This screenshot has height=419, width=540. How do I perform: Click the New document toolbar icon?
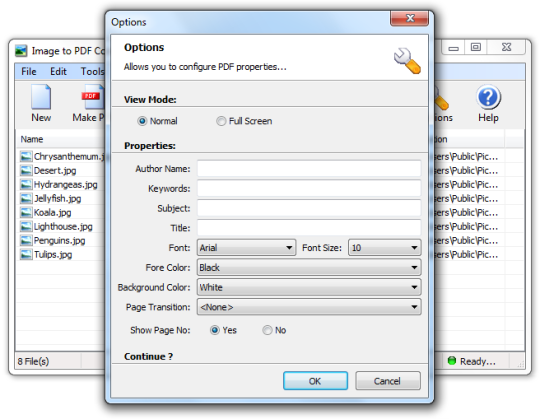pos(41,97)
